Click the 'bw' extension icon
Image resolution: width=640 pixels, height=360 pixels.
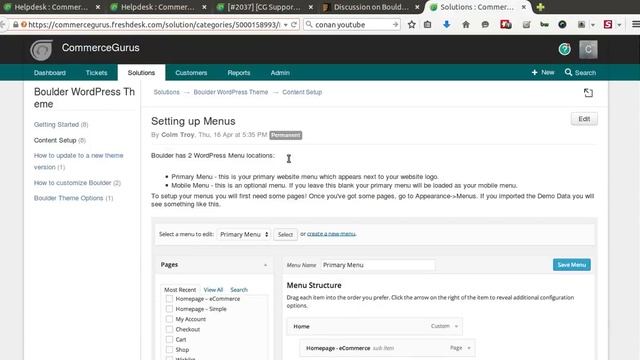tap(544, 24)
